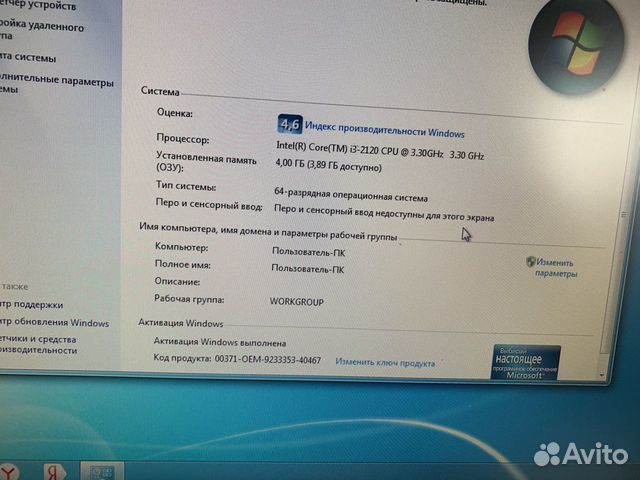Image resolution: width=640 pixels, height=480 pixels.
Task: Open the performance counters and tools link
Action: coord(38,344)
